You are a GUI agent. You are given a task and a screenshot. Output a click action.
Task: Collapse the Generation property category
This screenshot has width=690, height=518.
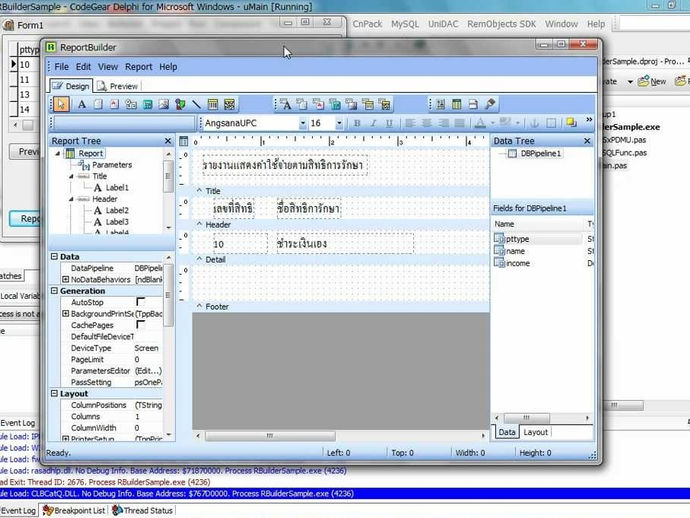54,290
